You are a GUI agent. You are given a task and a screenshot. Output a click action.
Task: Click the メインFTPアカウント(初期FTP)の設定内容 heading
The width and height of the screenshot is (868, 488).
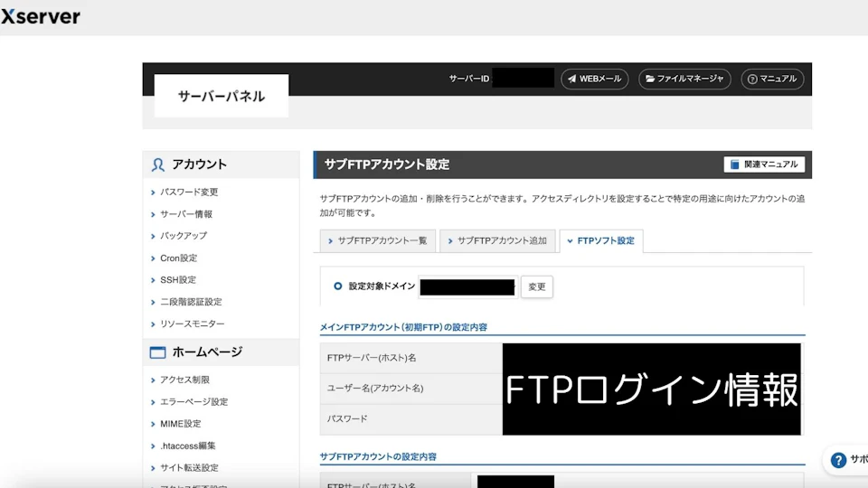(403, 327)
